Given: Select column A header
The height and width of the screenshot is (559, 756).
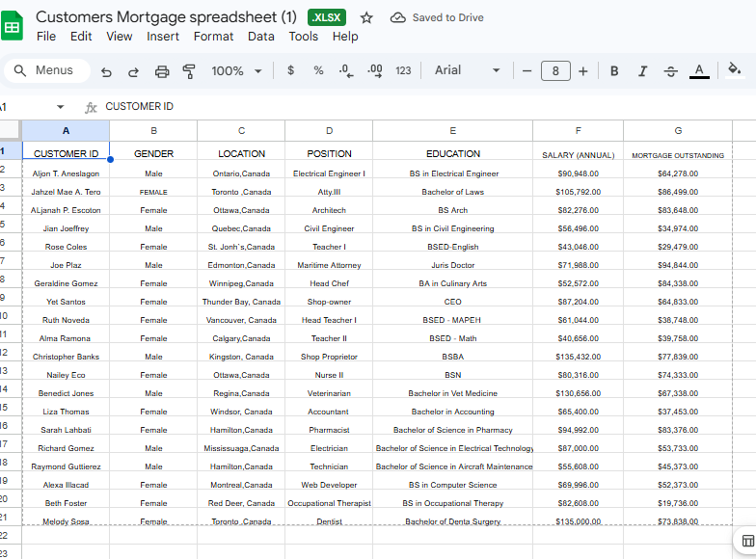Looking at the screenshot, I should [x=66, y=131].
